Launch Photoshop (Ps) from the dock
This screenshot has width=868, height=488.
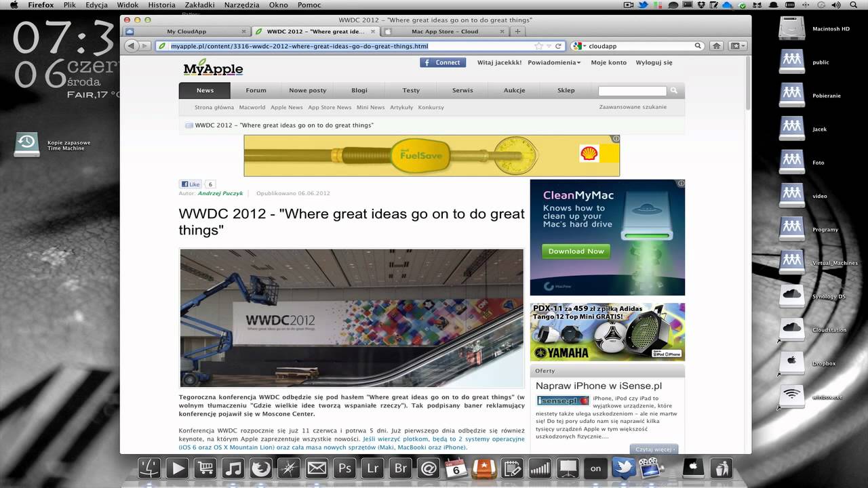coord(344,468)
